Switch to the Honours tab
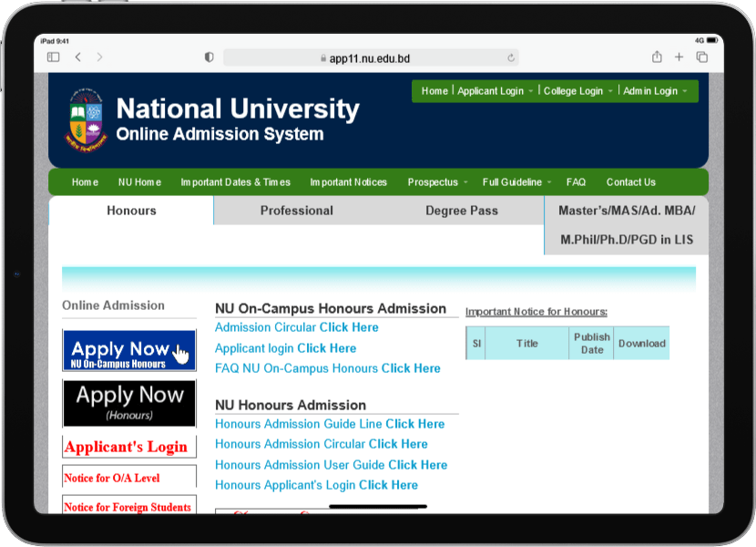This screenshot has width=756, height=547. tap(131, 211)
